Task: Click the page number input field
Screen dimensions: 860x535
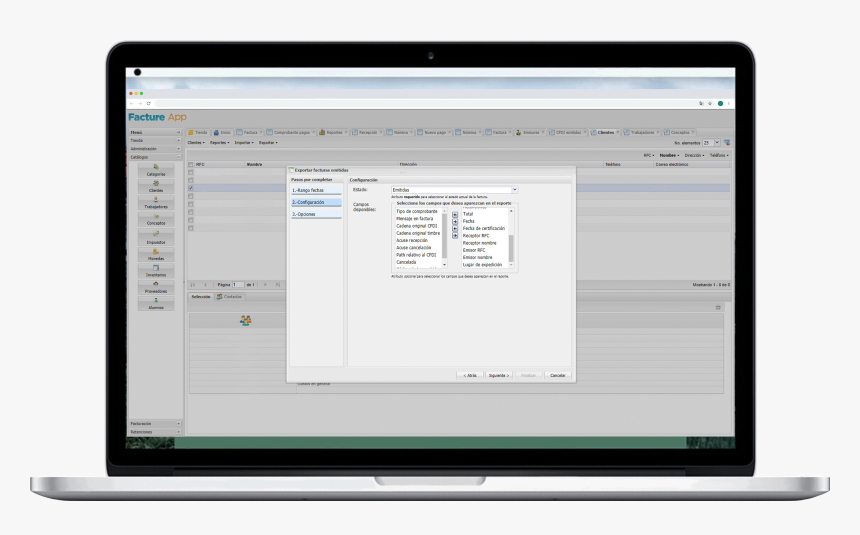Action: point(238,285)
